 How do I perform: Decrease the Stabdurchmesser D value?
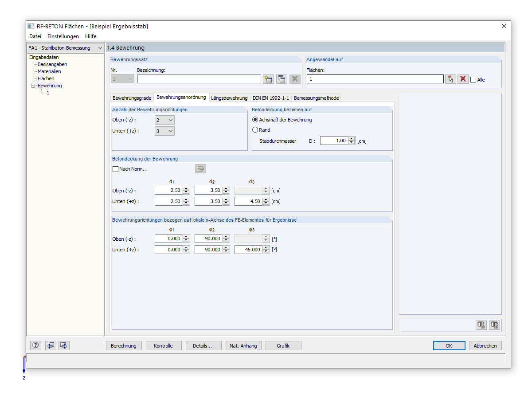click(x=352, y=142)
